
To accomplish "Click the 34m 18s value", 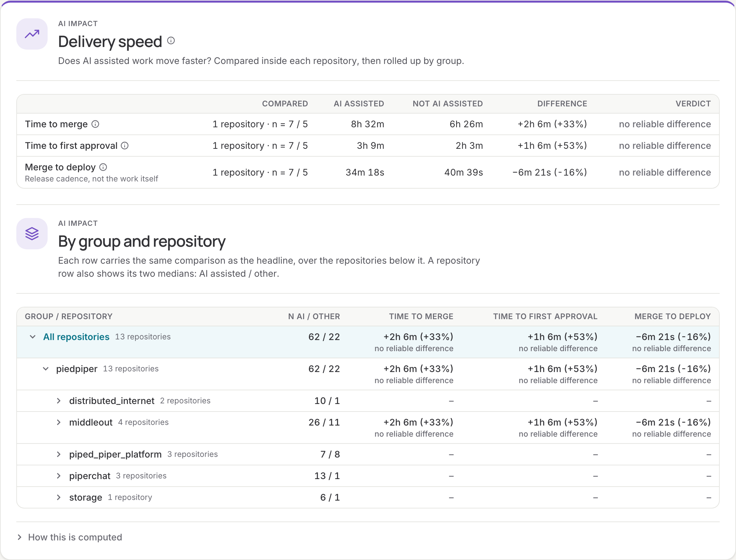I will [x=365, y=172].
